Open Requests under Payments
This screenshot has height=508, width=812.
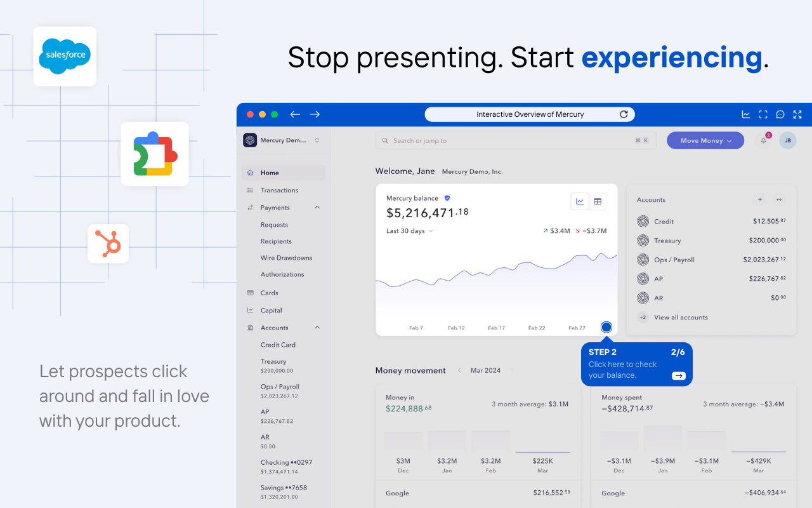click(x=274, y=225)
